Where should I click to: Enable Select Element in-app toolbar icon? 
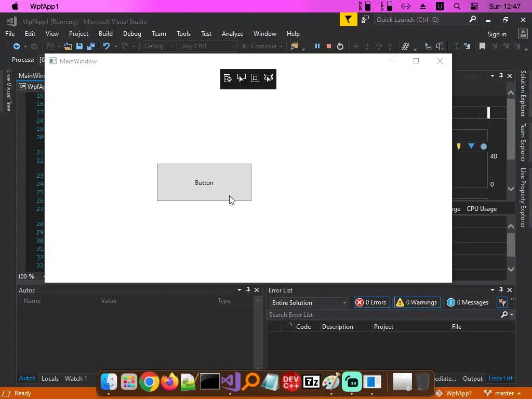[241, 78]
